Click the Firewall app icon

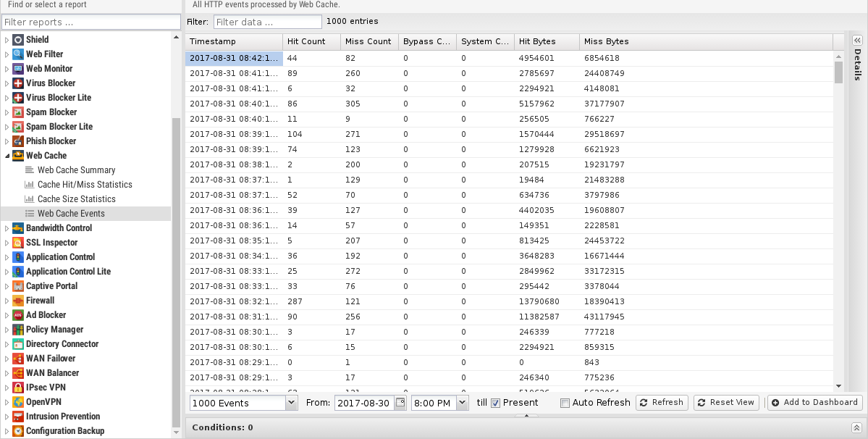pos(18,301)
